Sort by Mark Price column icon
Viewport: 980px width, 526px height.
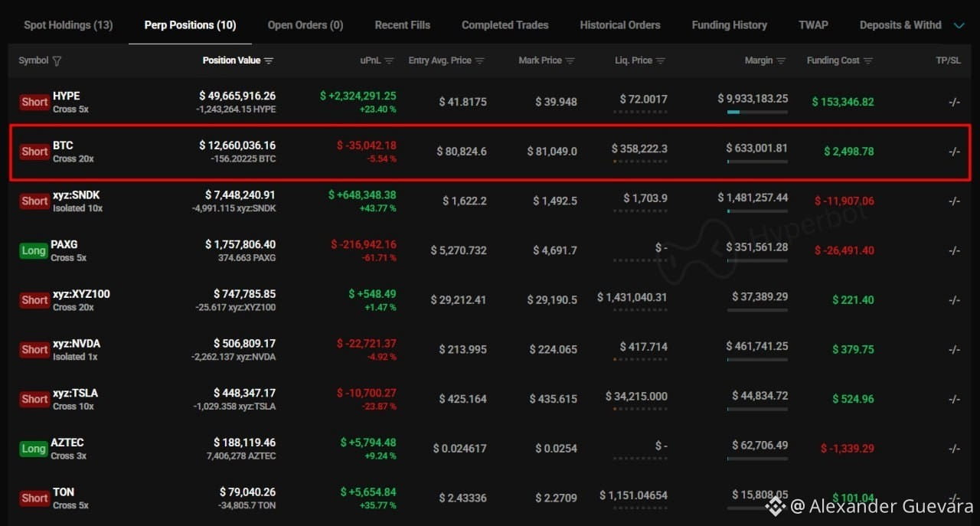pyautogui.click(x=570, y=61)
